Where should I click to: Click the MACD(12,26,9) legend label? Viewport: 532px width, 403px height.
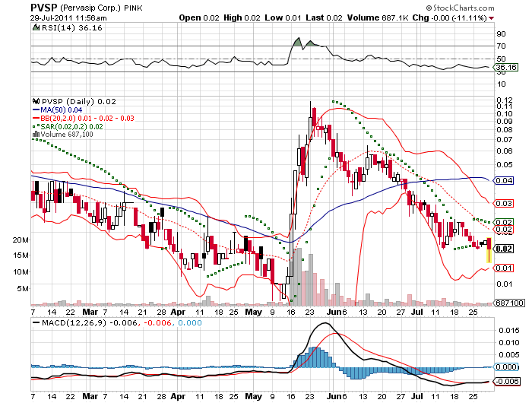tap(74, 323)
